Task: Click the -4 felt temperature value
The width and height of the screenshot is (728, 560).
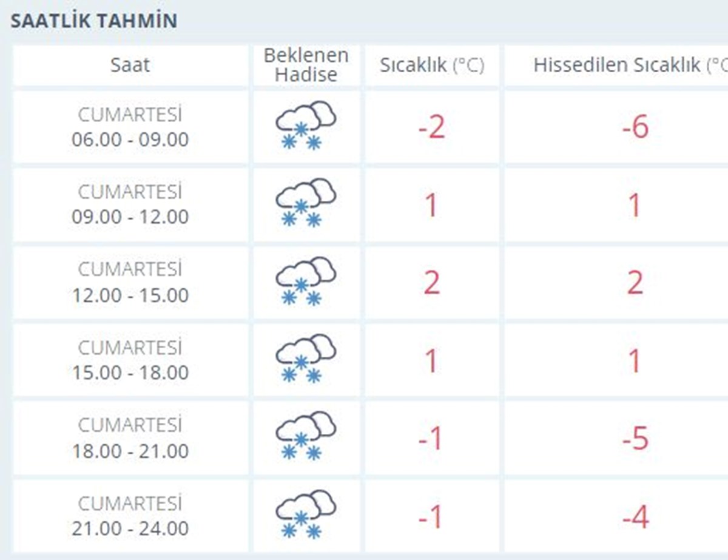Action: click(635, 517)
